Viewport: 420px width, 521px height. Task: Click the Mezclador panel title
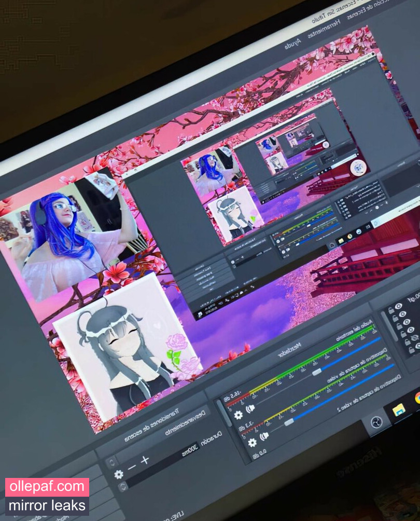[289, 350]
